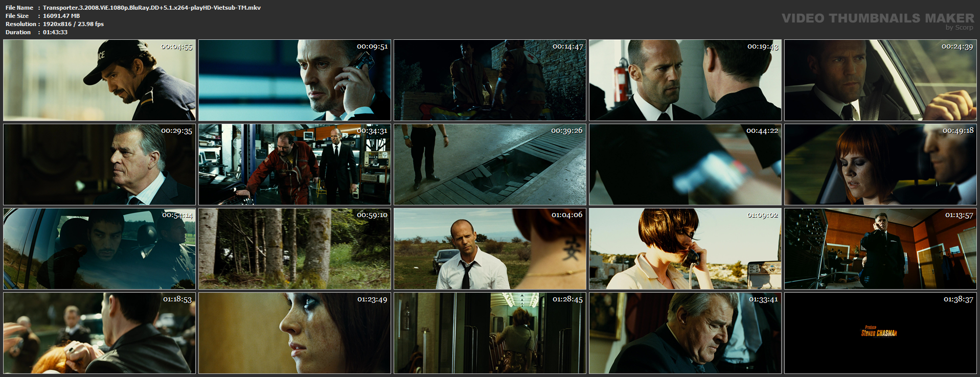The height and width of the screenshot is (377, 980).
Task: Open the thumbnail timestamped 01:04:06
Action: click(x=490, y=249)
